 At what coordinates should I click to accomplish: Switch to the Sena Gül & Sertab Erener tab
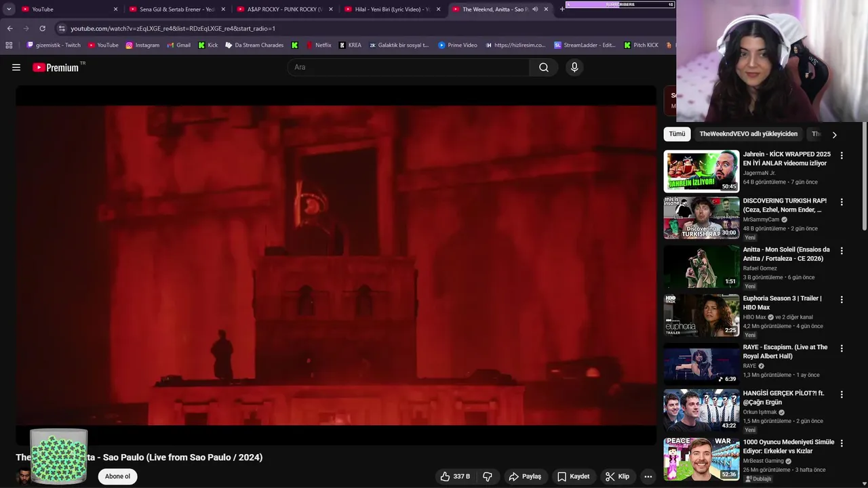(176, 9)
